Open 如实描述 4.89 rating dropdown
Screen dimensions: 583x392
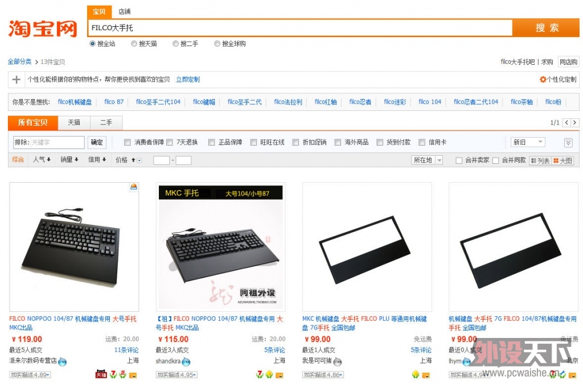[30, 375]
